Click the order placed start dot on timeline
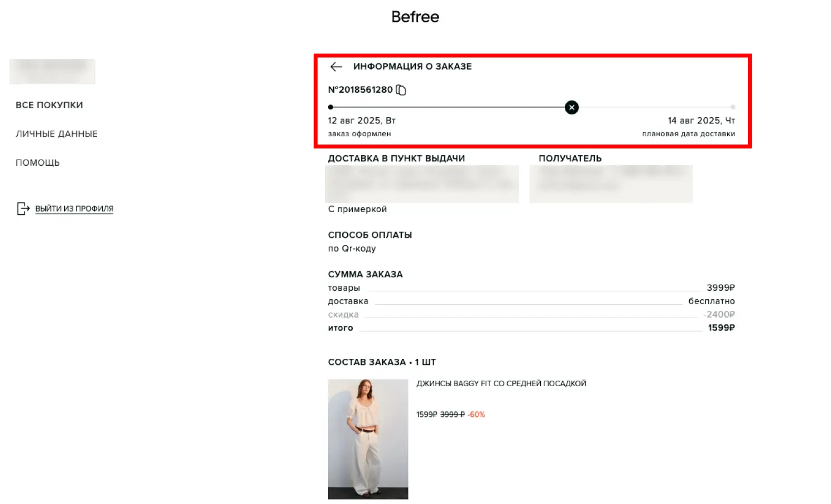Screen dimensions: 831x504 pyautogui.click(x=331, y=107)
